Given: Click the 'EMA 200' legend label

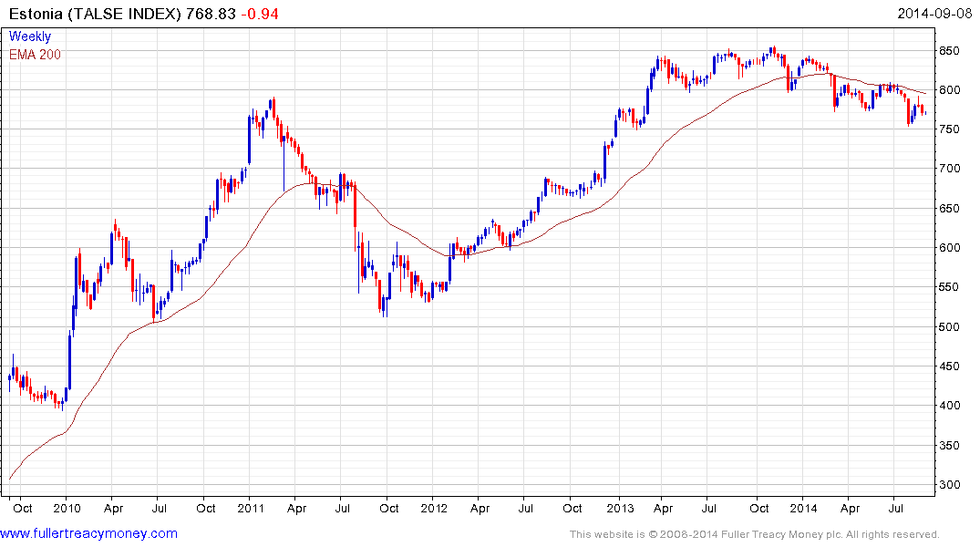Looking at the screenshot, I should point(35,55).
